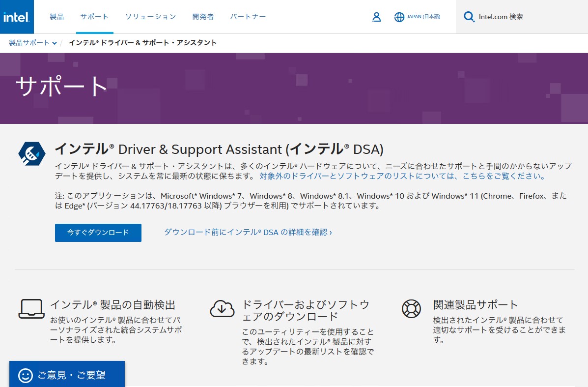Screen dimensions: 588x387
Task: Click the ドライバーおよびソフトウェアのダウンロード heading
Action: point(306,310)
